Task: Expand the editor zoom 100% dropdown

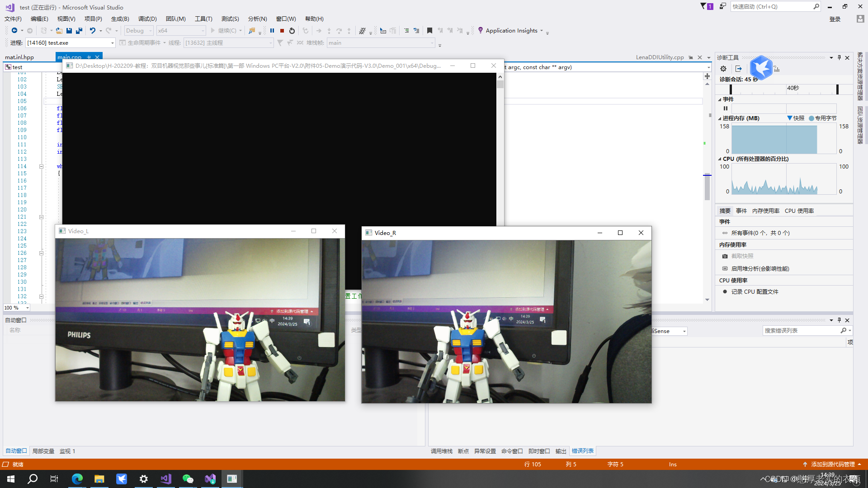Action: 28,308
